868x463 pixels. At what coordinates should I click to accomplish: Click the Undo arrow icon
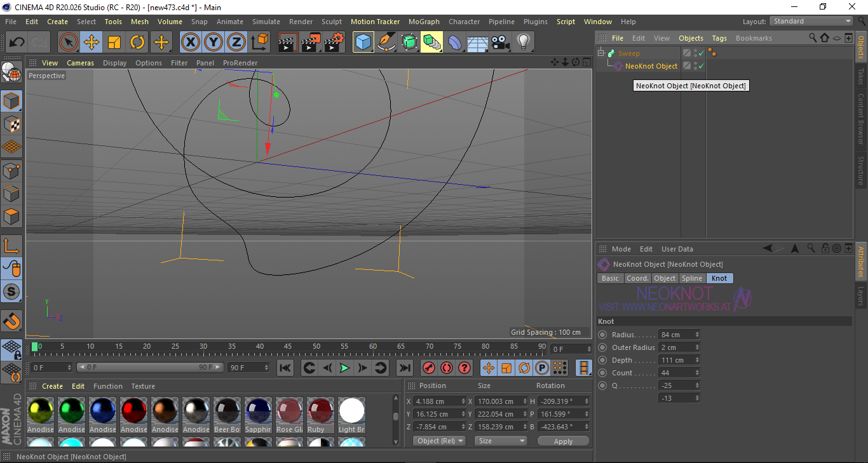coord(17,43)
